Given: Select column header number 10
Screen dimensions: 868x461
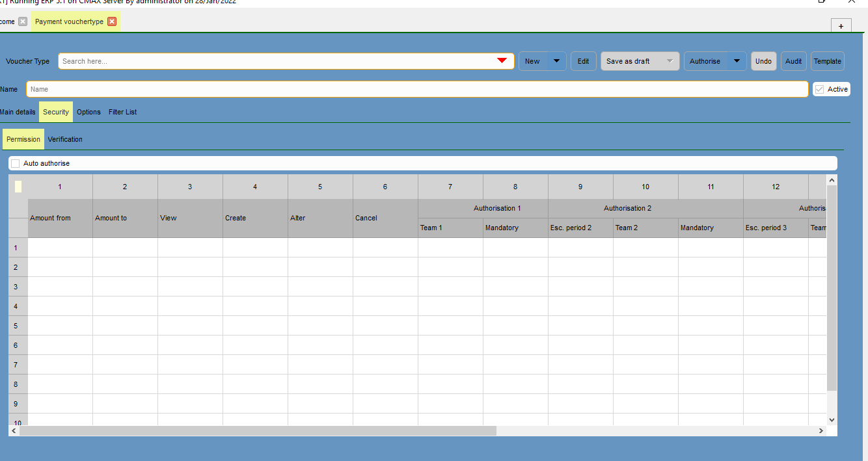Looking at the screenshot, I should click(x=645, y=187).
